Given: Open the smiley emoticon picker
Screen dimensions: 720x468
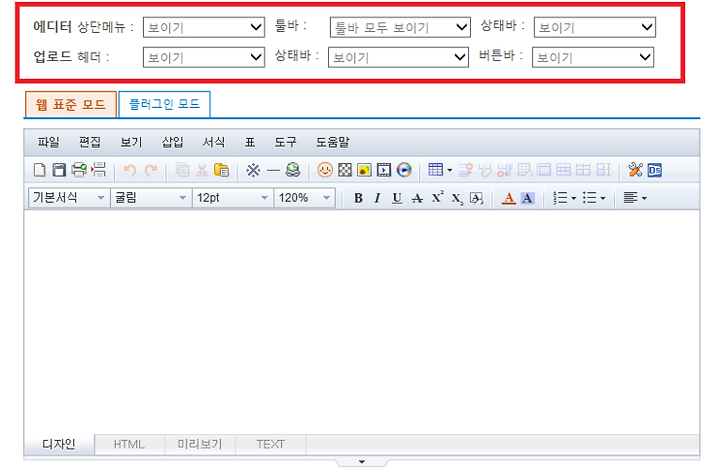Looking at the screenshot, I should pyautogui.click(x=325, y=170).
